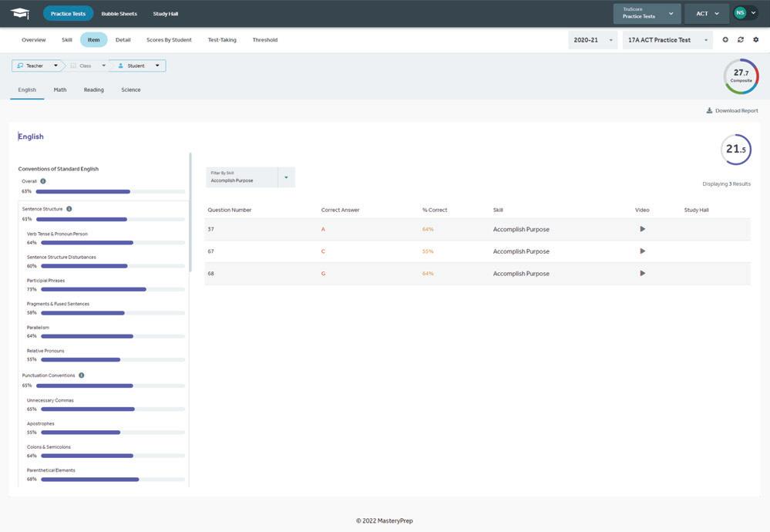Click the Relative Pronouns 55% bar

pos(113,359)
